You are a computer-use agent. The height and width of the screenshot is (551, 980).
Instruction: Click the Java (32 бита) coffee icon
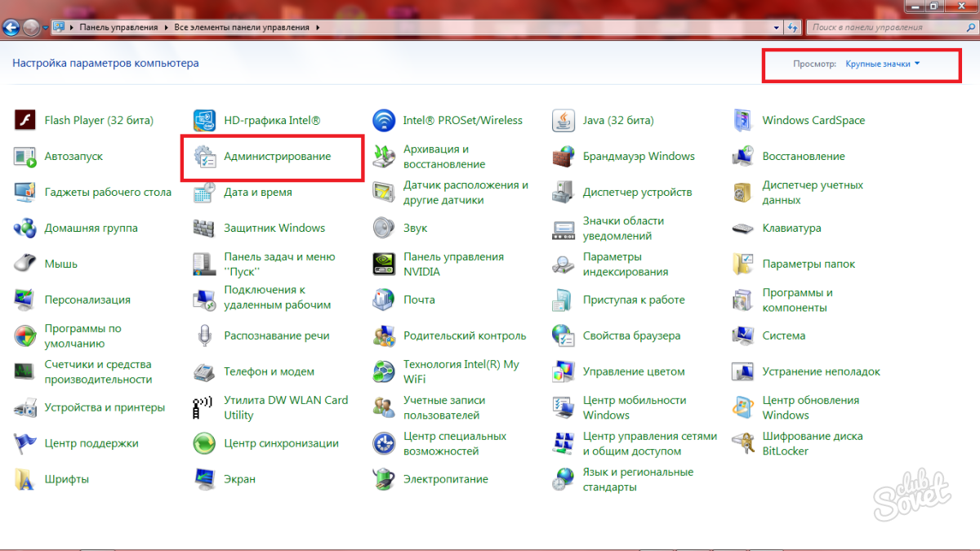click(x=563, y=120)
